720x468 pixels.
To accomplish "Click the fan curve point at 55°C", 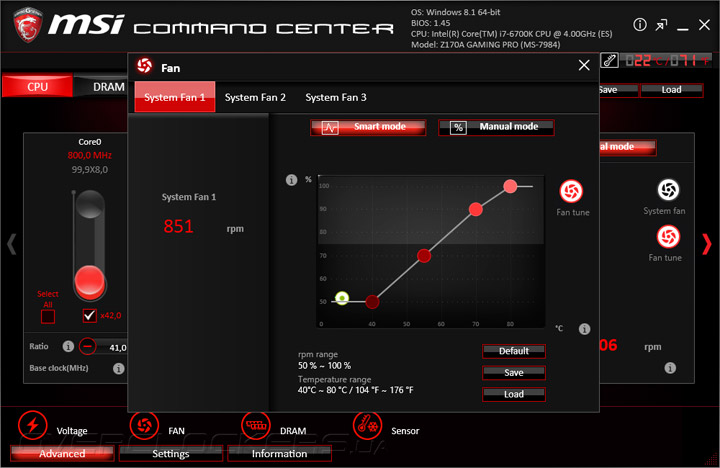I will (x=424, y=256).
